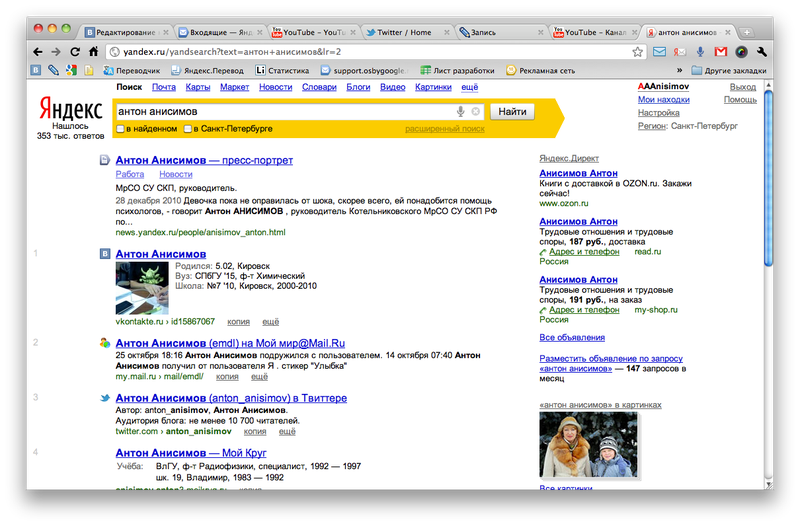Open the VK bookmark icon in bookmarks bar
Screen dimensions: 800x526
[36, 70]
